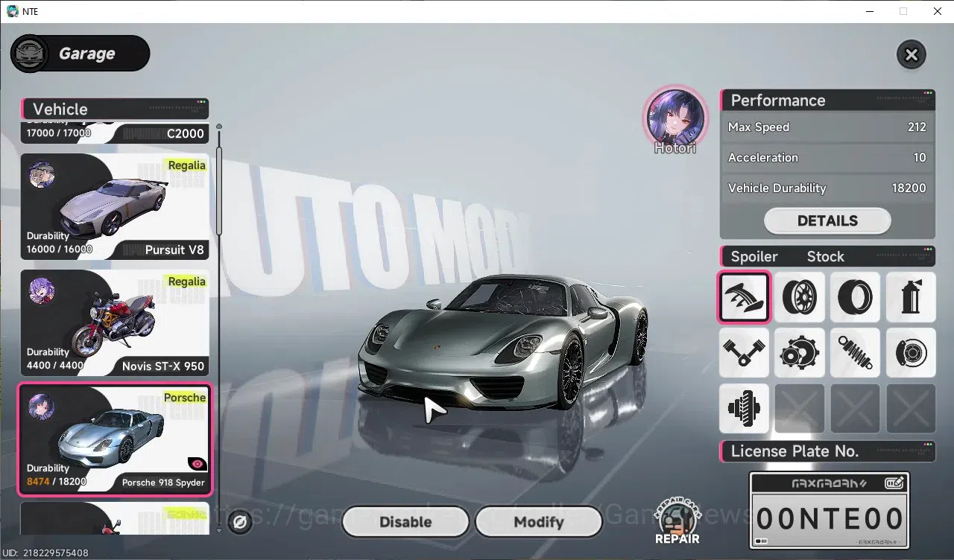Maximize the NTE window
The image size is (954, 560).
tap(903, 11)
